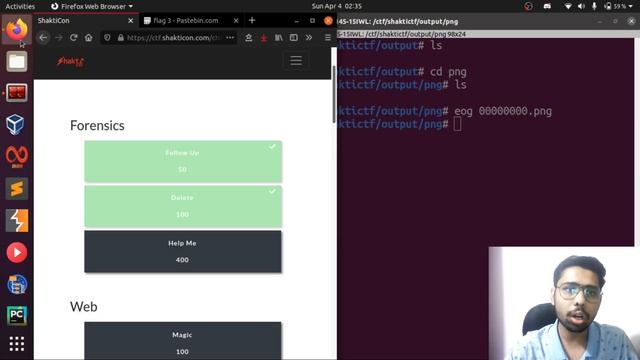Launch Sublime Text from the dock
Viewport: 640px width, 360px height.
click(x=17, y=189)
